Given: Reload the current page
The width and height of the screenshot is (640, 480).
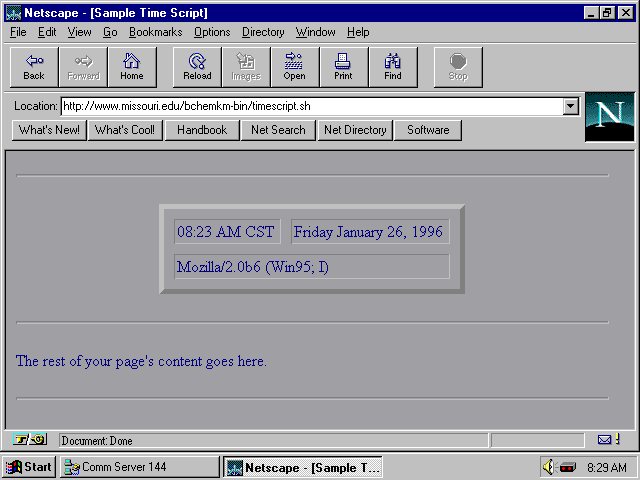Looking at the screenshot, I should [197, 61].
